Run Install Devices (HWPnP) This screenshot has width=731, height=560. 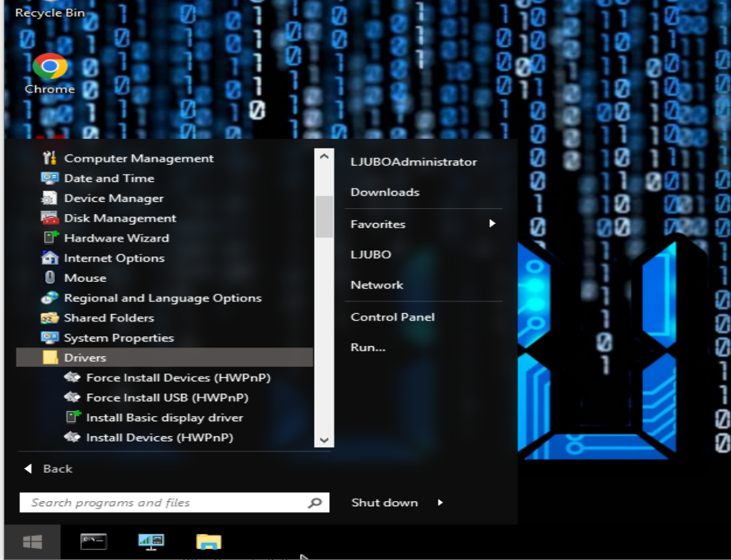click(165, 437)
